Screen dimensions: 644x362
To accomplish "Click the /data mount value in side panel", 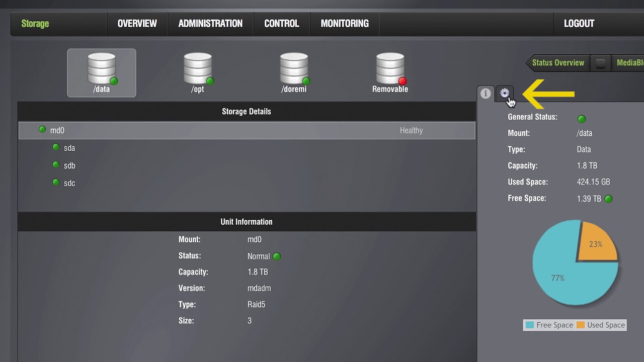I will [584, 133].
